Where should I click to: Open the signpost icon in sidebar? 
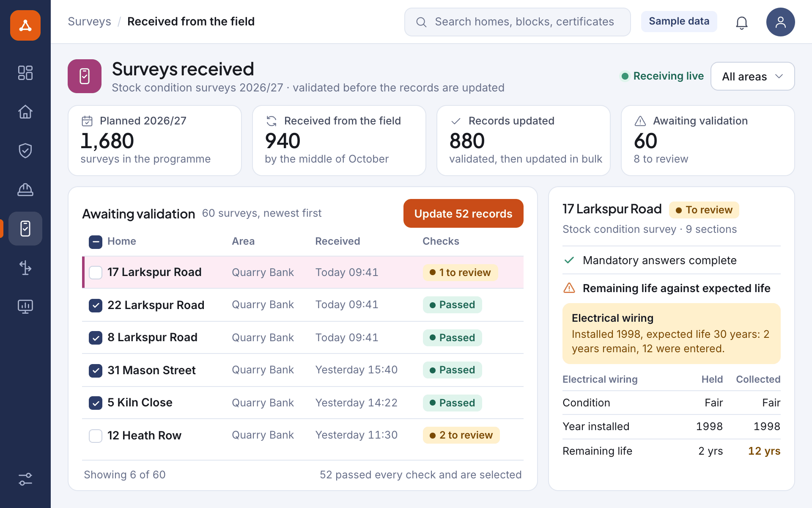pyautogui.click(x=25, y=268)
